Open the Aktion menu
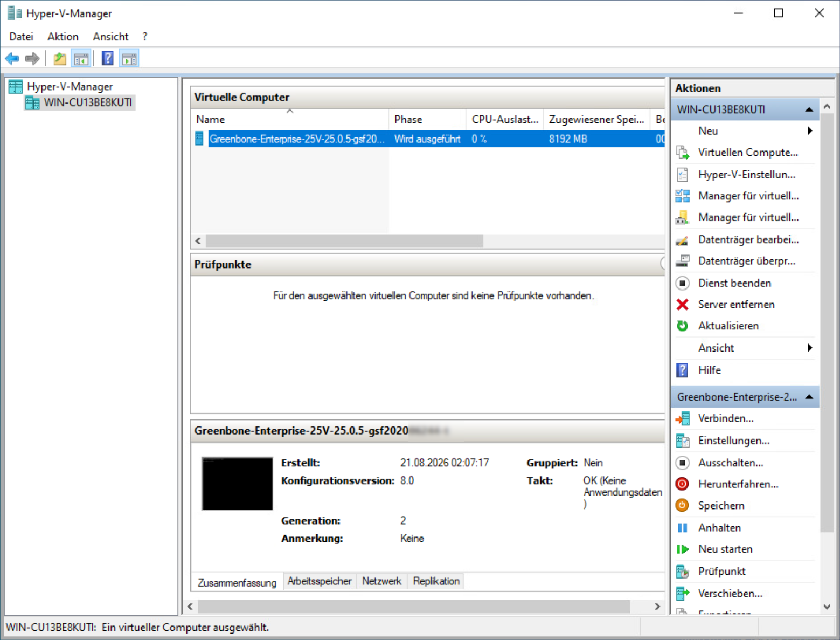 [x=63, y=37]
